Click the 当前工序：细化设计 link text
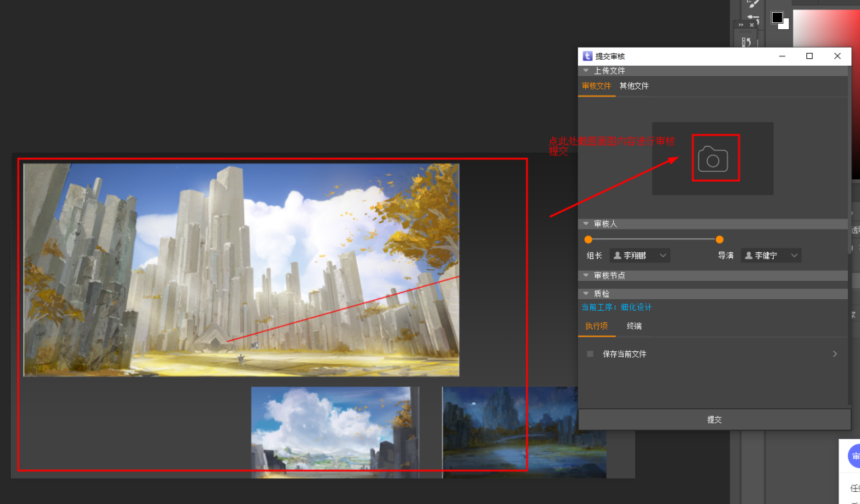This screenshot has width=860, height=504. 616,307
